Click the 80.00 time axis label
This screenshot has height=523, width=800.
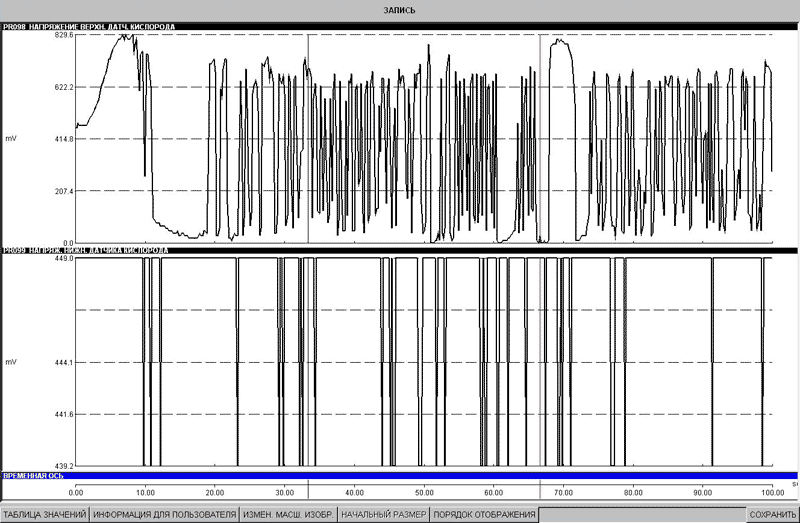coord(633,493)
